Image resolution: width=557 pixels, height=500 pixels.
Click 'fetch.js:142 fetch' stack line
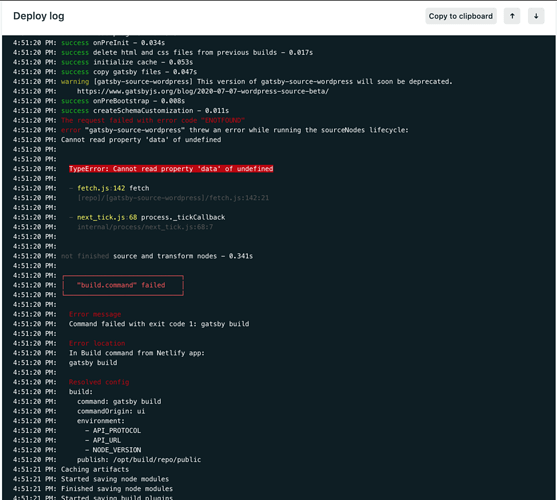tap(113, 188)
